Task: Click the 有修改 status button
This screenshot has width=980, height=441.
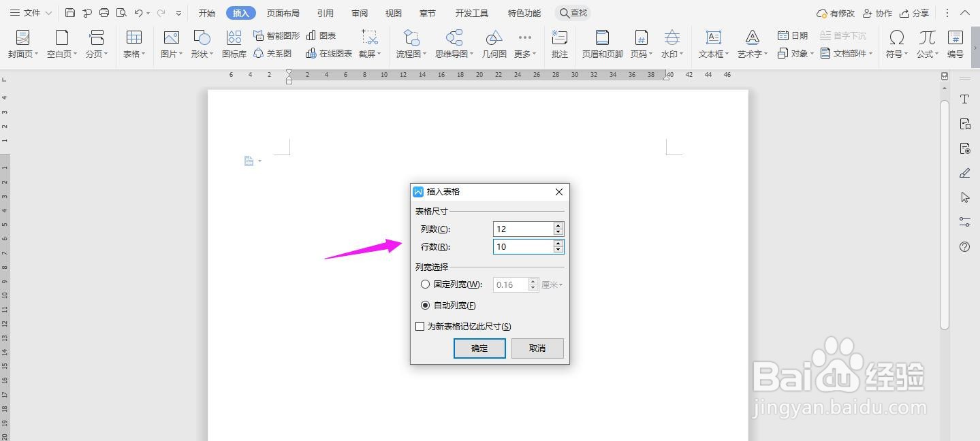Action: pyautogui.click(x=836, y=13)
